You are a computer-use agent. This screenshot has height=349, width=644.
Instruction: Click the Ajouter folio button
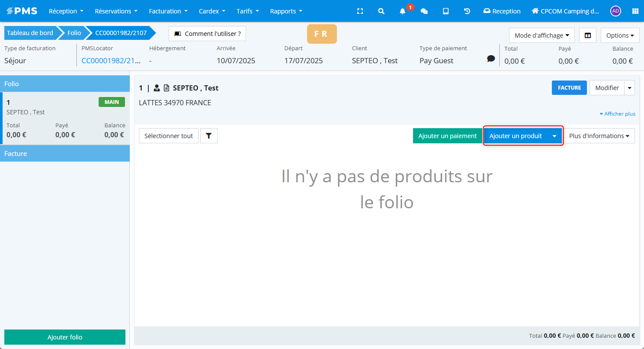click(x=65, y=337)
